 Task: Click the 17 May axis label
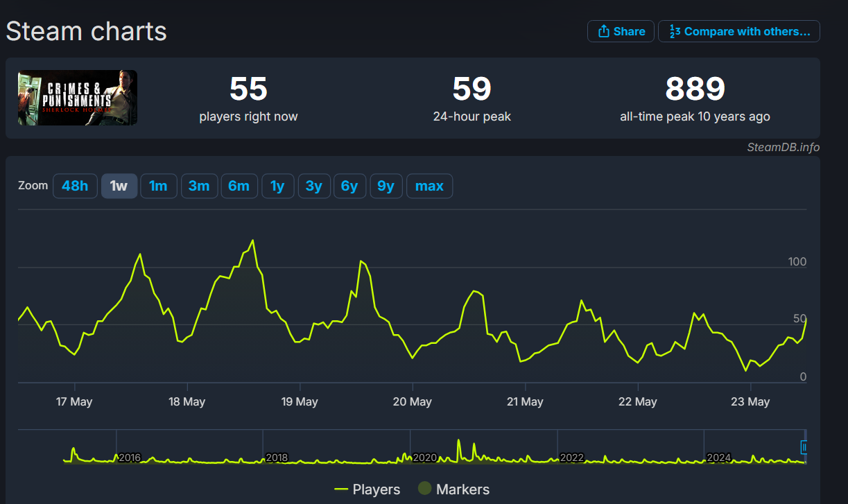pyautogui.click(x=74, y=402)
